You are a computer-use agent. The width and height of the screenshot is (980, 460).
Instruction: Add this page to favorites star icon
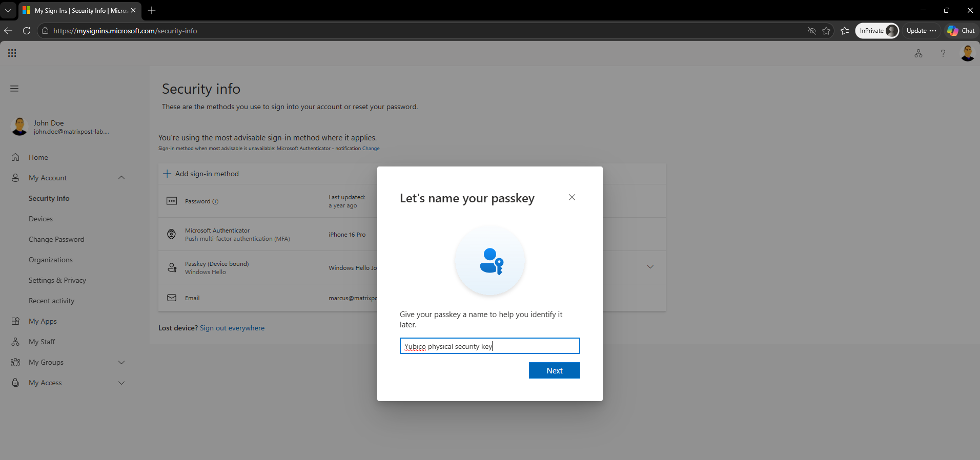click(826, 31)
